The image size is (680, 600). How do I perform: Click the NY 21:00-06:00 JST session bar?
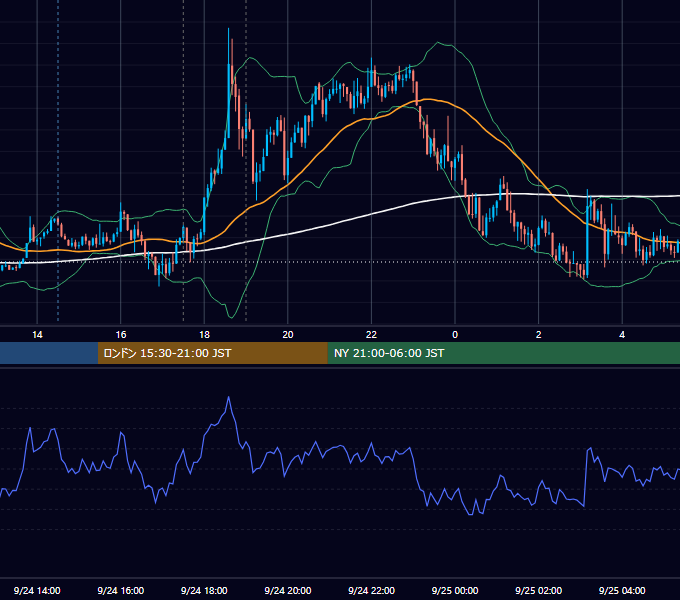tap(503, 353)
